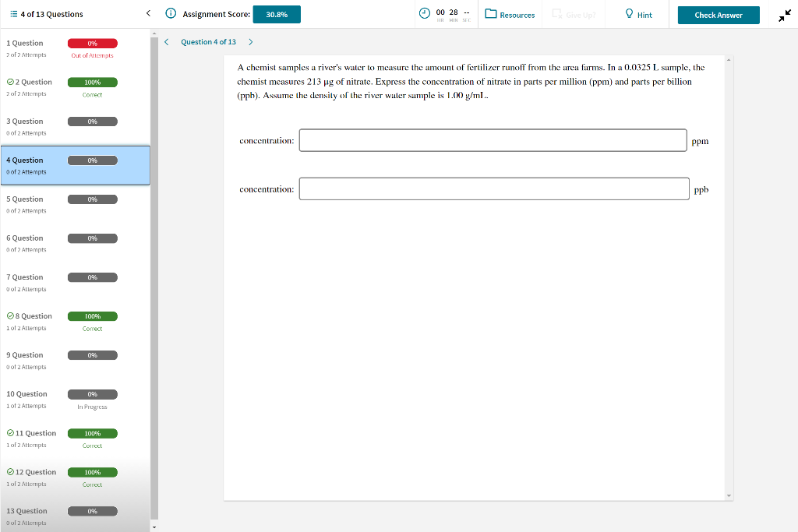
Task: Click the 30.8% Assignment Score badge
Action: (x=277, y=14)
